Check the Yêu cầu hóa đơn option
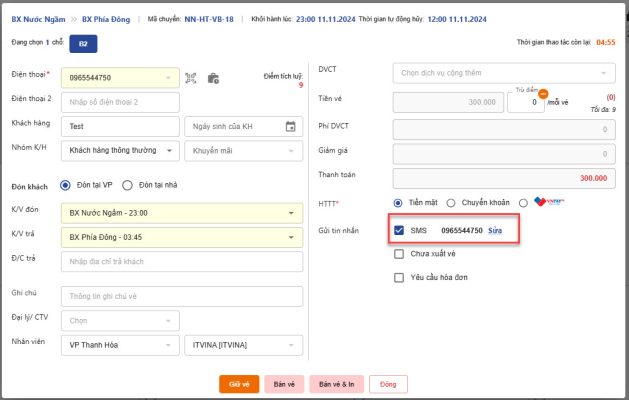Image resolution: width=629 pixels, height=400 pixels. [x=399, y=277]
